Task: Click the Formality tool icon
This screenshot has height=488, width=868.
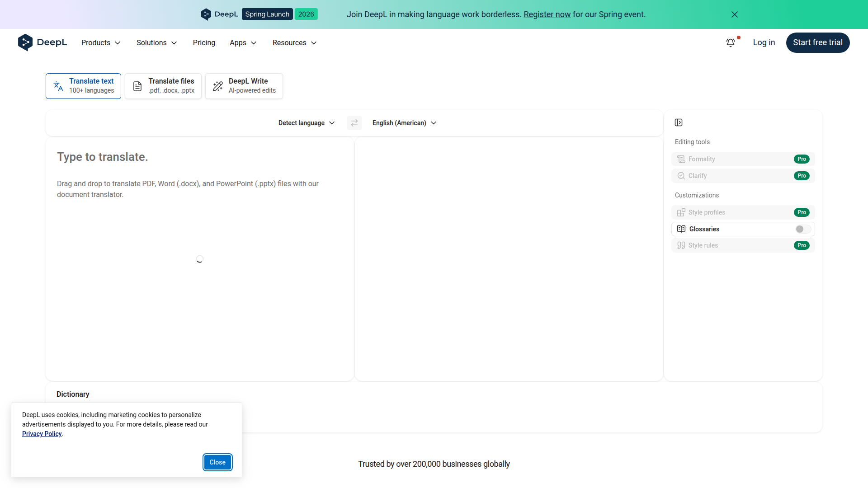Action: 681,159
